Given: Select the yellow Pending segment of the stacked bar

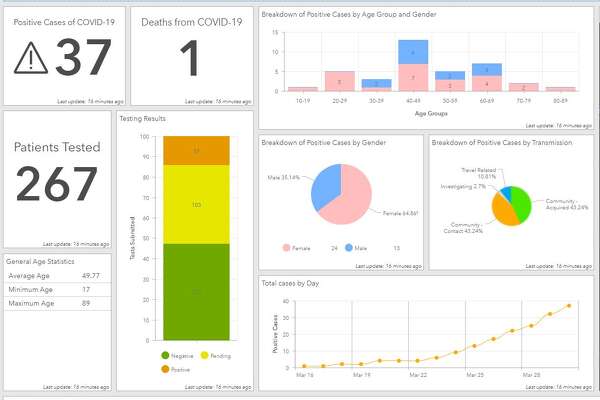Looking at the screenshot, I should point(196,204).
